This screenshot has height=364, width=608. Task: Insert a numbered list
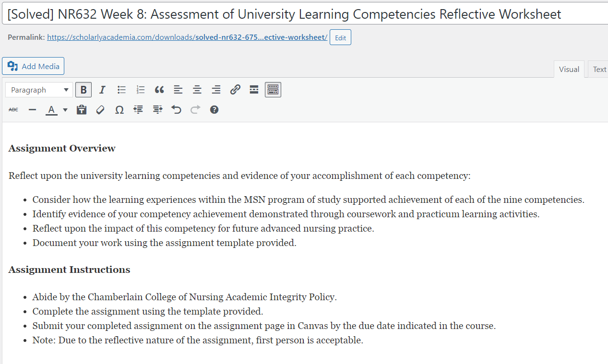point(141,90)
